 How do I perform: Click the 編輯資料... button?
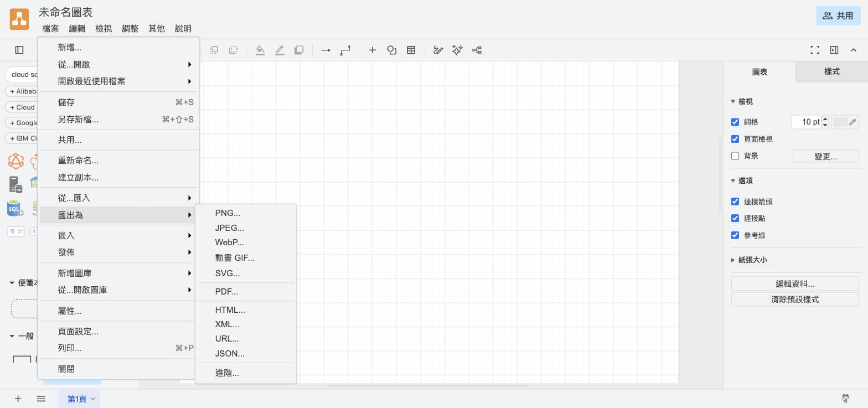[x=795, y=283]
